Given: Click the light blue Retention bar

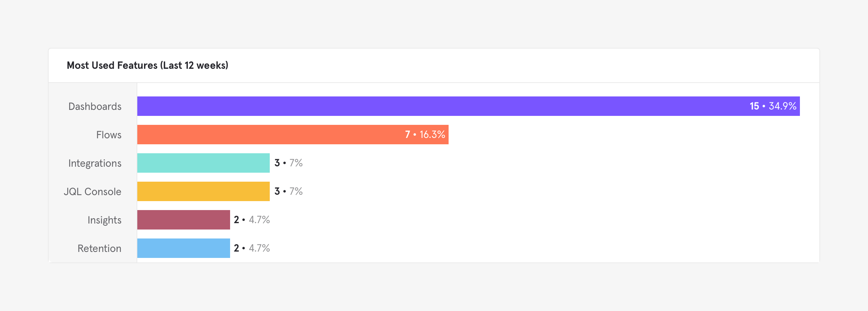Looking at the screenshot, I should [183, 248].
